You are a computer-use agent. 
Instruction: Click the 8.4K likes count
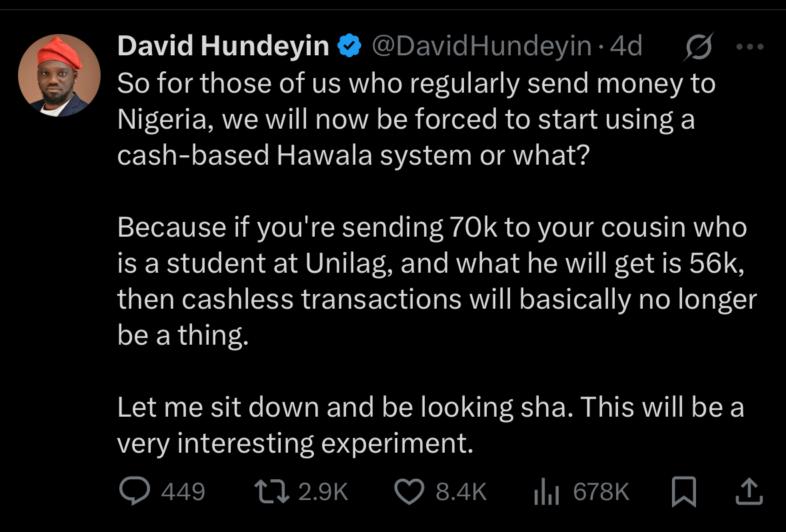click(461, 491)
